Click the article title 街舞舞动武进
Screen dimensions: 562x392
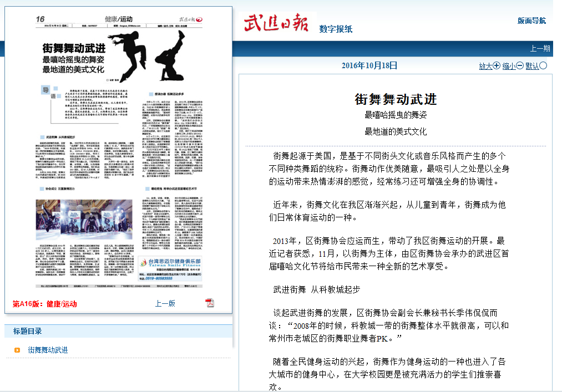pyautogui.click(x=396, y=99)
